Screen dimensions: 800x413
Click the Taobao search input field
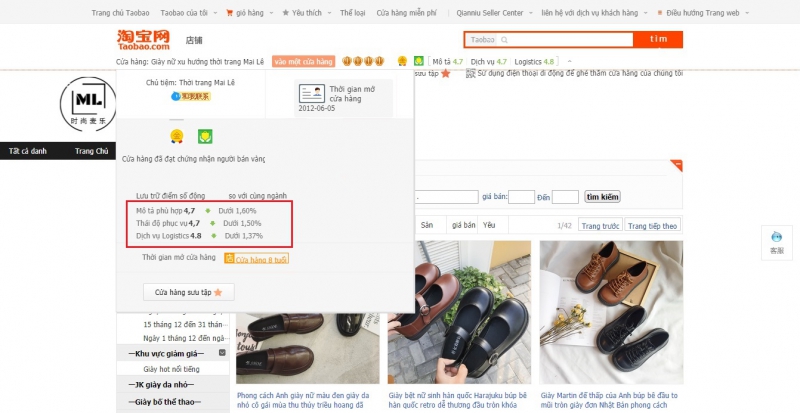coord(565,40)
